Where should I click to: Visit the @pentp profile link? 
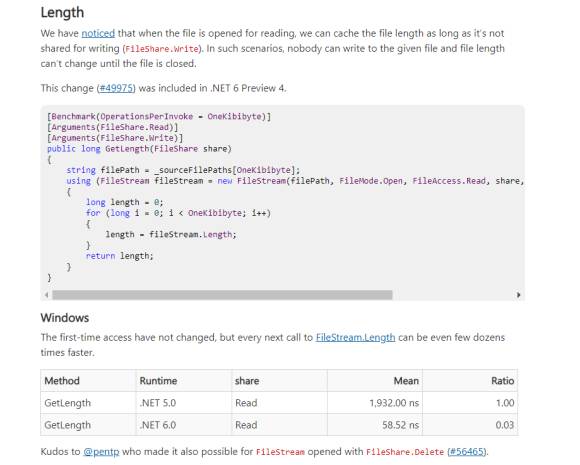(x=101, y=452)
